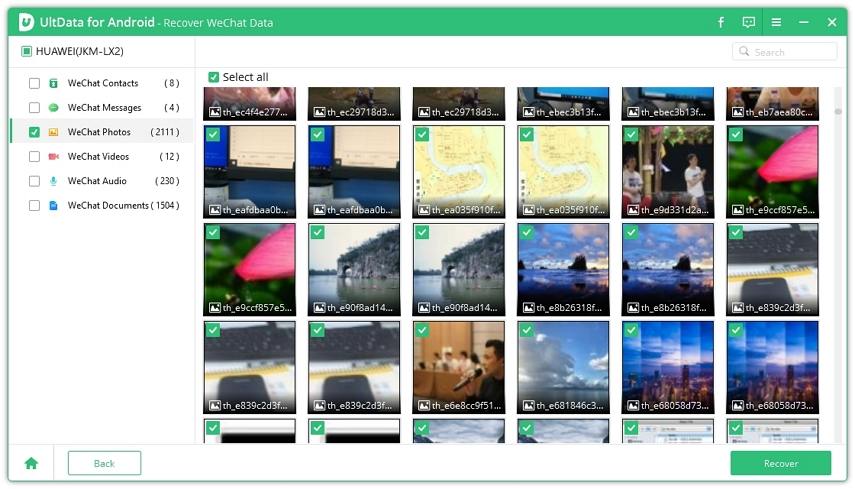855x489 pixels.
Task: Click the home icon at bottom left
Action: [x=31, y=463]
